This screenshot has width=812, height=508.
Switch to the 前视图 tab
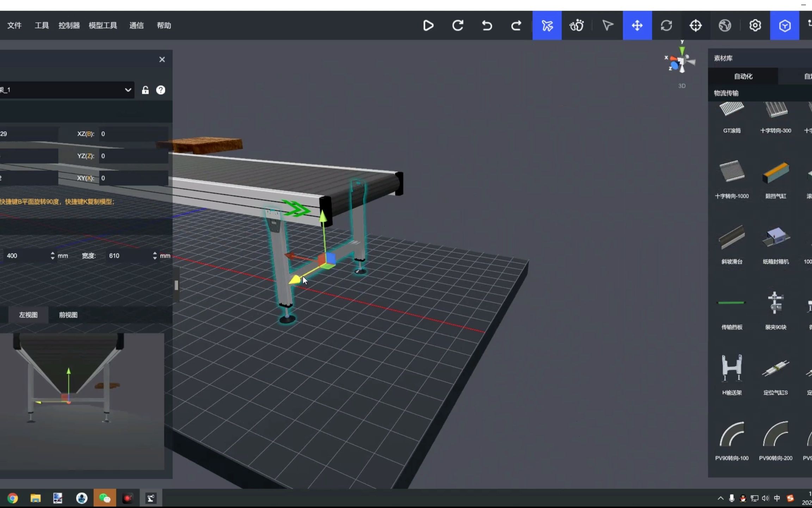pos(68,315)
